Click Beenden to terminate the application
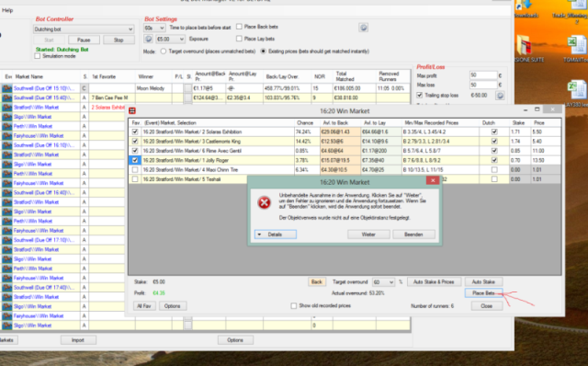The image size is (588, 366). [x=413, y=234]
